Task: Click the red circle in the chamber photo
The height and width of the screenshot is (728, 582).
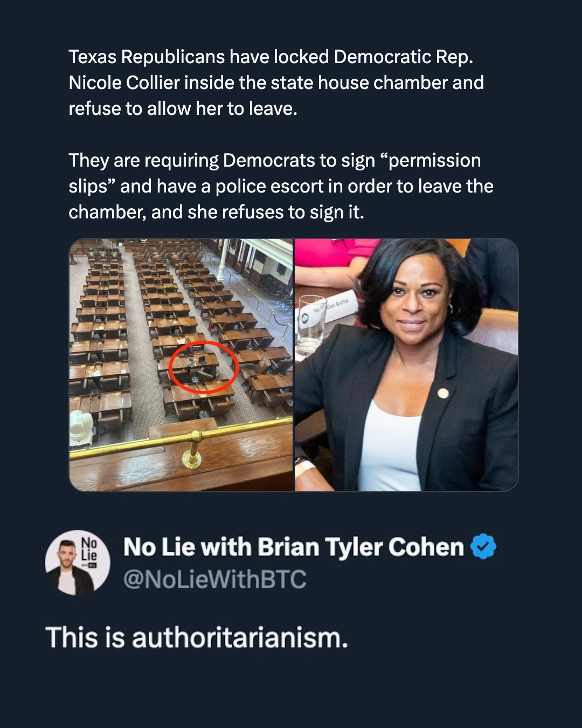Action: pyautogui.click(x=203, y=367)
